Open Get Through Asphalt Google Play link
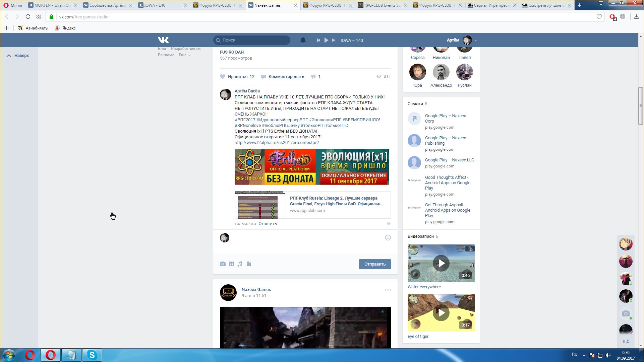The image size is (644, 362). pyautogui.click(x=448, y=210)
